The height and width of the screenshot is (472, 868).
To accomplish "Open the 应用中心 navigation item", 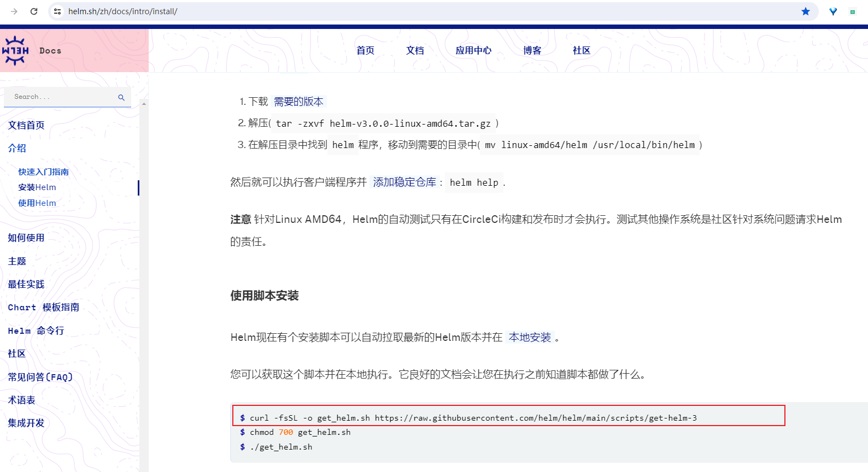I will [473, 50].
